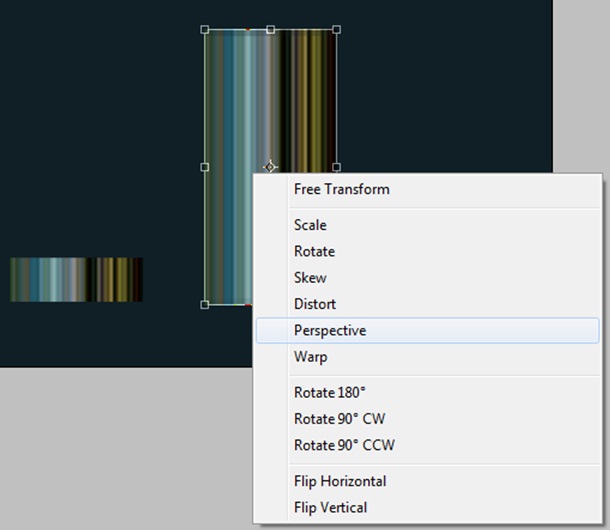Select the highlighted Perspective option
Viewport: 610px width, 530px height.
coord(427,330)
